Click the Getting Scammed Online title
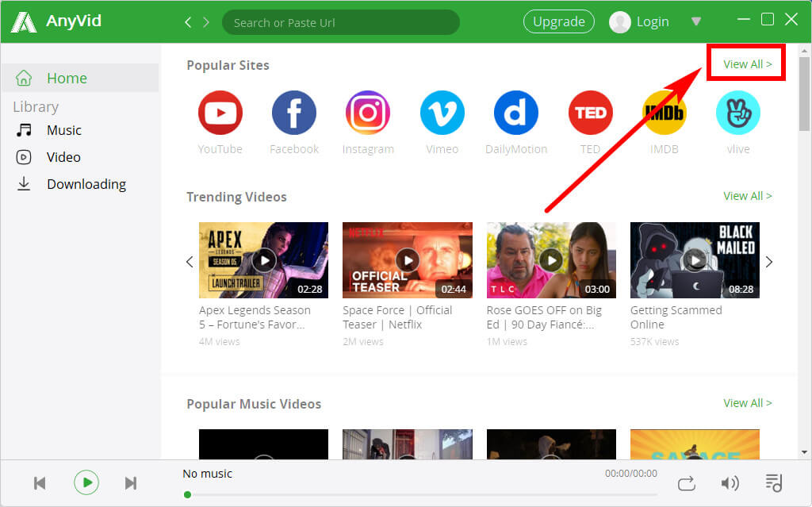 coord(676,317)
